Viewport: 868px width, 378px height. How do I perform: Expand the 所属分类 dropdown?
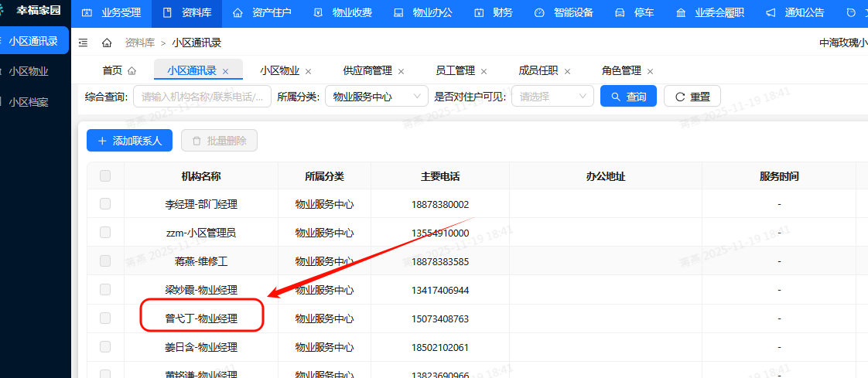click(x=376, y=97)
